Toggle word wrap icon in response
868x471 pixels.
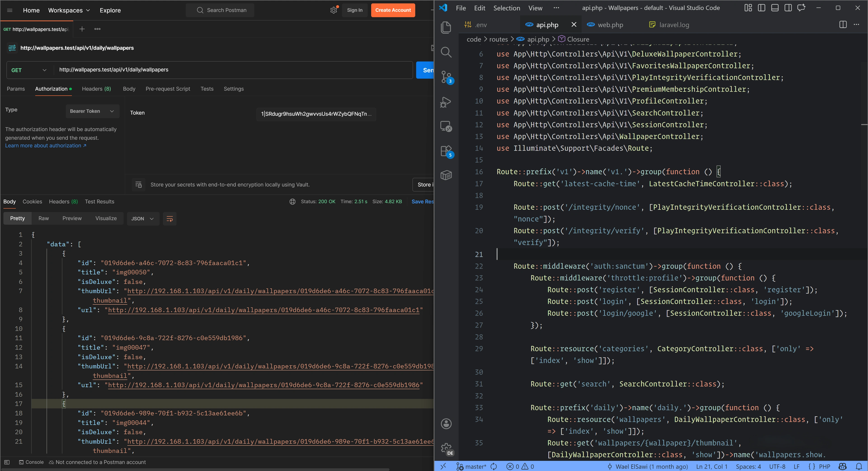point(170,219)
